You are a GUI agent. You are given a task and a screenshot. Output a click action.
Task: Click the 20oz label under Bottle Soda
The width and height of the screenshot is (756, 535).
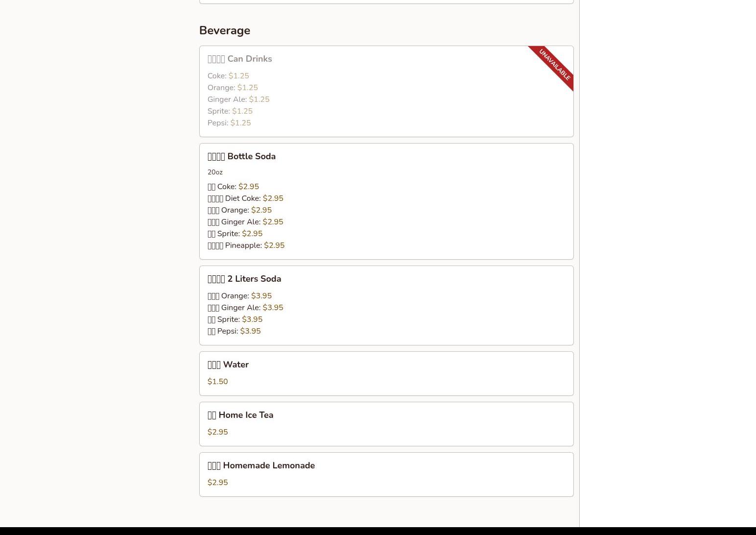[x=215, y=172]
